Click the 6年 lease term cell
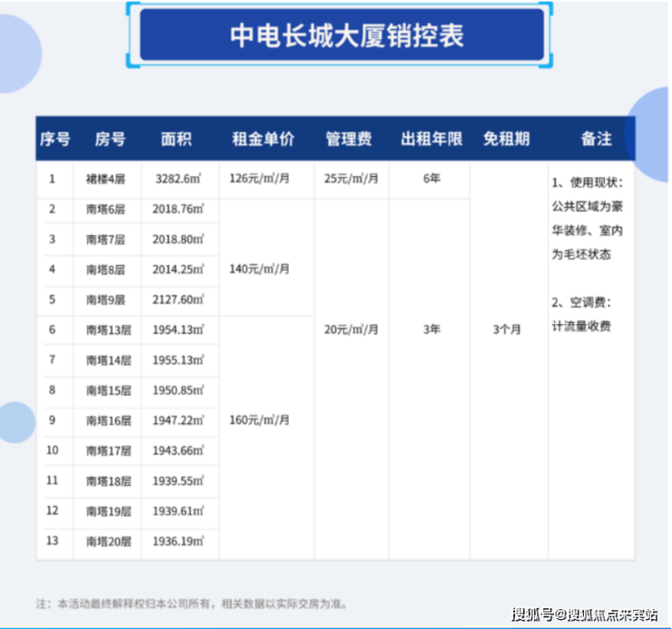 click(431, 178)
